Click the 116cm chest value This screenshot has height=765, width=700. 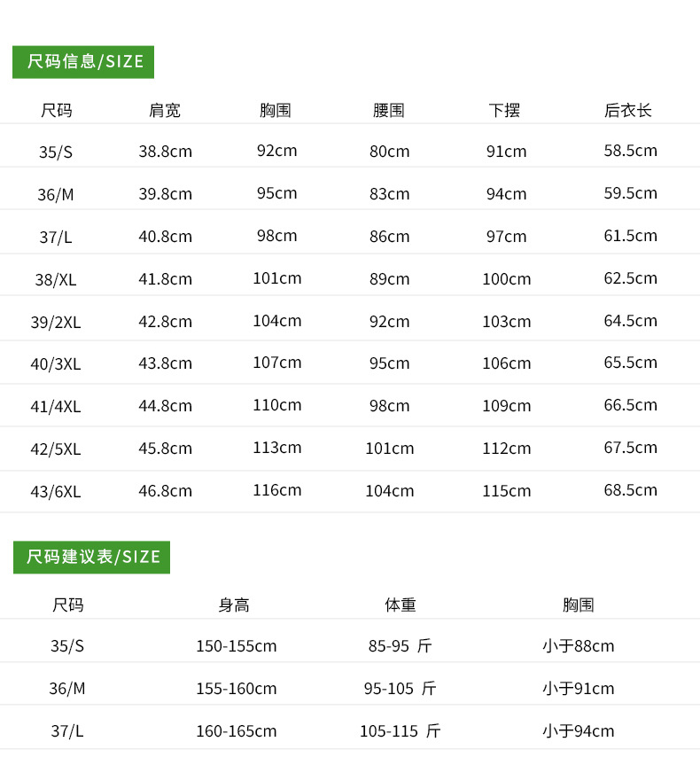277,490
